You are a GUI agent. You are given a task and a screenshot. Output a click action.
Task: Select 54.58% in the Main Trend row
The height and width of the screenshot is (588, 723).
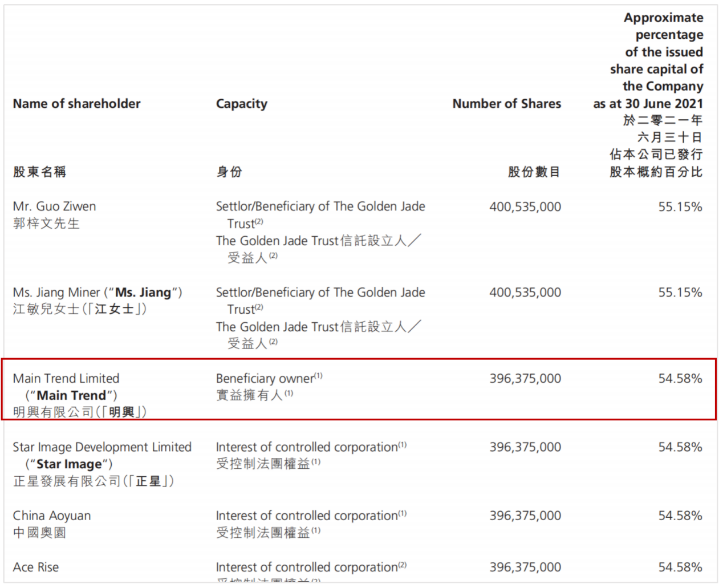click(x=680, y=378)
